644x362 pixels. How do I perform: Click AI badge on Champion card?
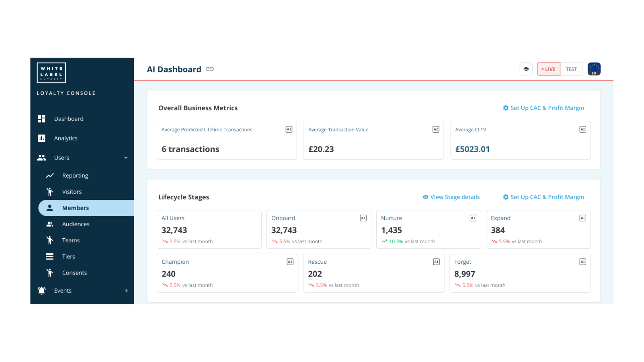pyautogui.click(x=290, y=262)
